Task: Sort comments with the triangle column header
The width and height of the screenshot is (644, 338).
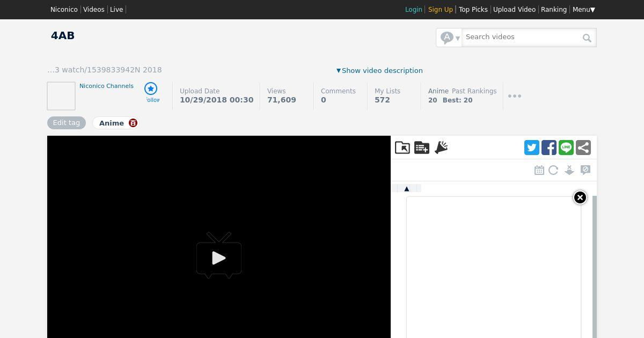Action: pyautogui.click(x=406, y=188)
